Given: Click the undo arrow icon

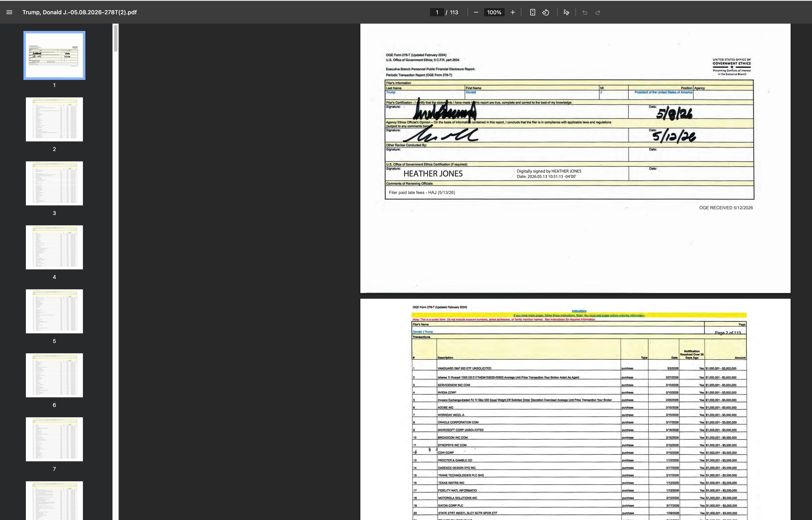Looking at the screenshot, I should (x=585, y=12).
